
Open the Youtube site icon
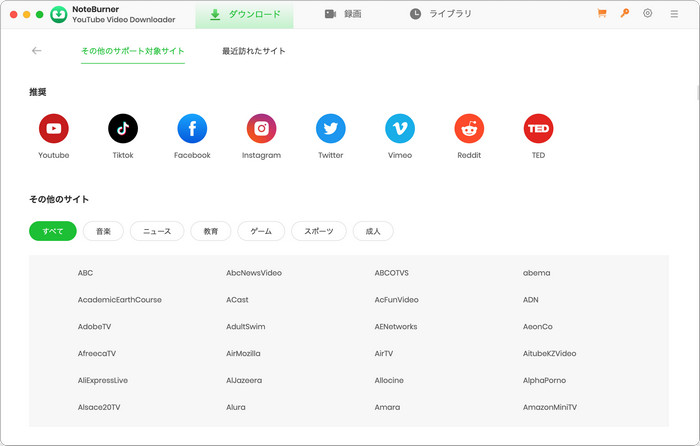click(54, 129)
